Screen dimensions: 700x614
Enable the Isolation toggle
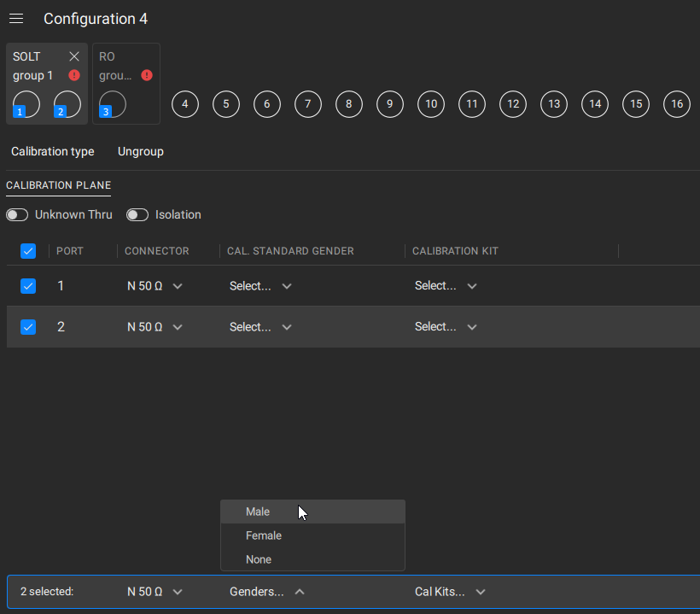pyautogui.click(x=137, y=214)
